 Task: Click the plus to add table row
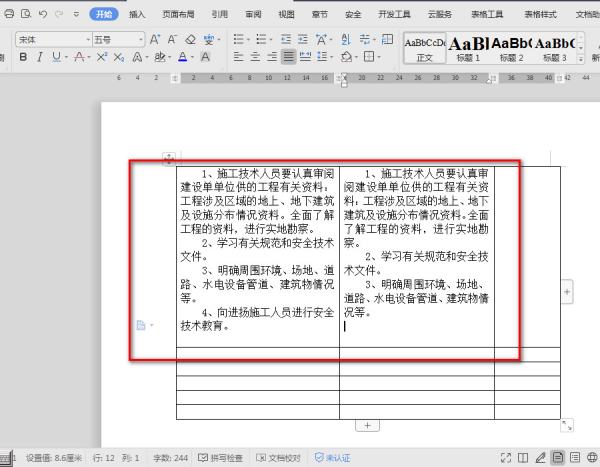[367, 425]
